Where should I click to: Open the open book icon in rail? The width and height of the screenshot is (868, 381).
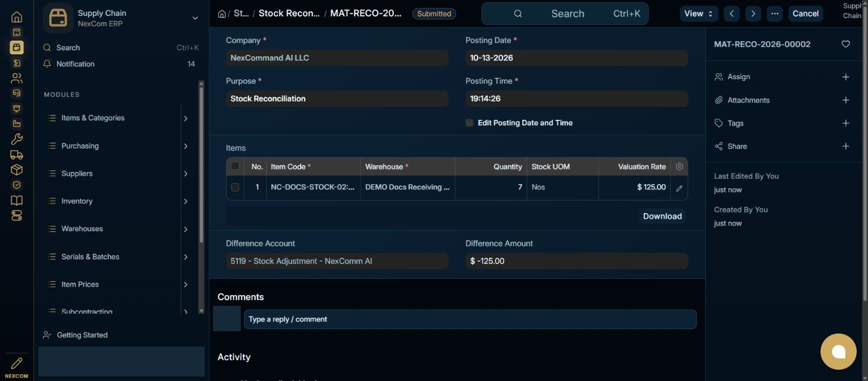[x=16, y=200]
